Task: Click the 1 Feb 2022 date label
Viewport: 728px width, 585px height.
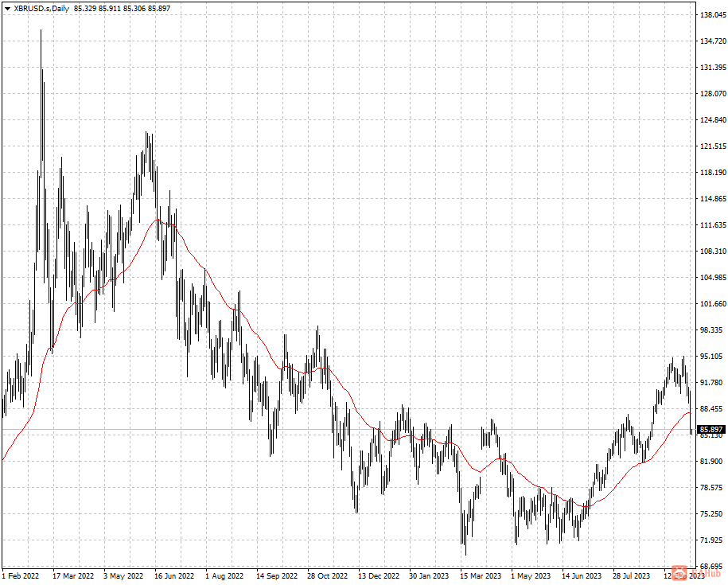Action: click(x=21, y=575)
